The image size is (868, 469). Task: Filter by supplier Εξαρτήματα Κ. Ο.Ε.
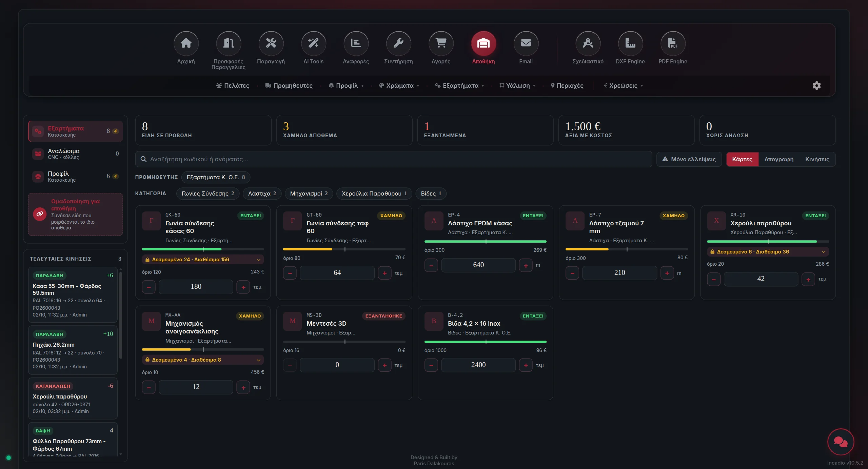pyautogui.click(x=216, y=177)
